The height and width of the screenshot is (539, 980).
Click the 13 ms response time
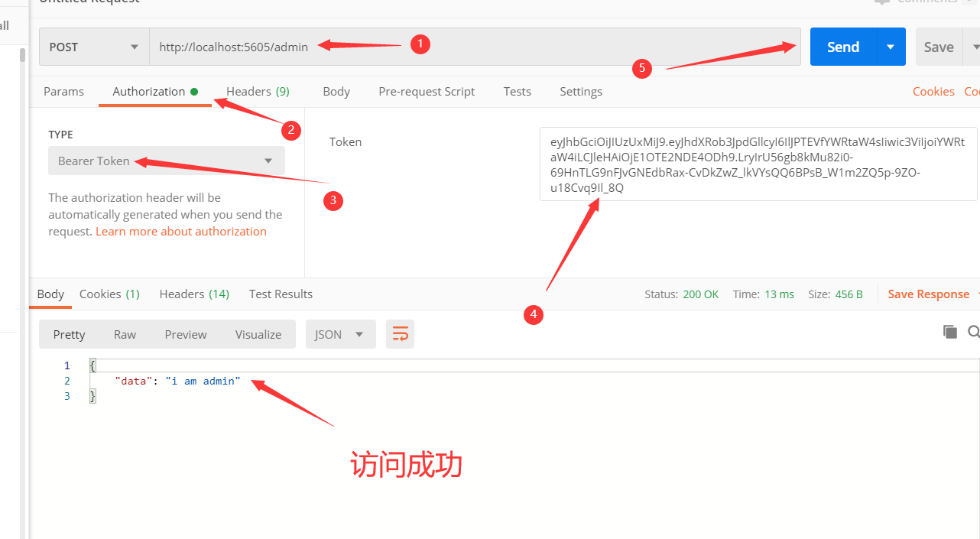(779, 294)
